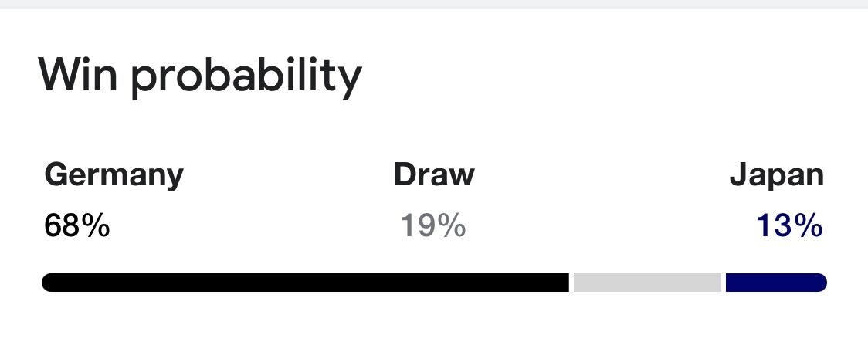Click the rounded right end of the navy bar

click(822, 283)
